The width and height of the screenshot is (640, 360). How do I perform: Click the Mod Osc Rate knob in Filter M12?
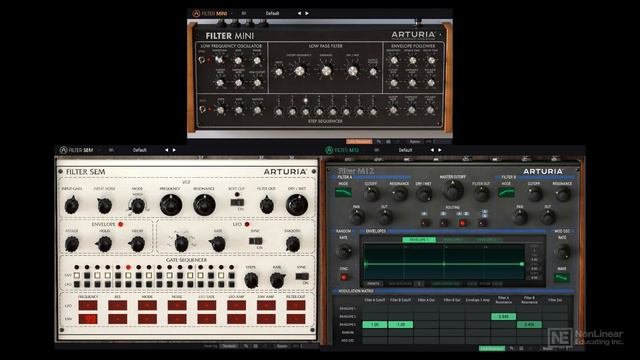562,252
